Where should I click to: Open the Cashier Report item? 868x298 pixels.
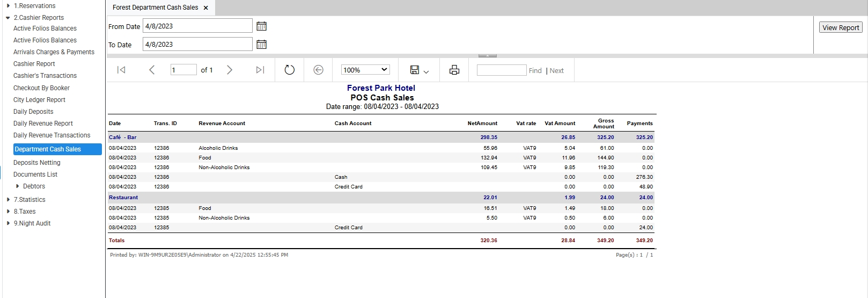[34, 64]
